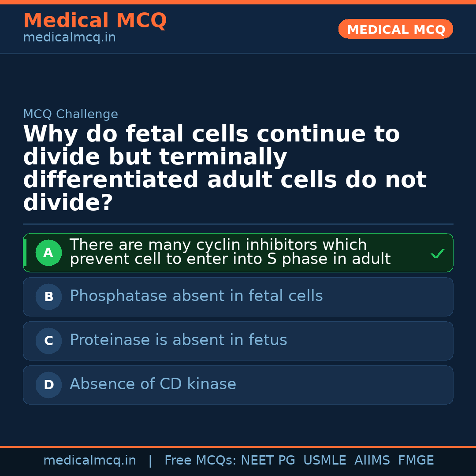Click the green checkmark icon on option A

pyautogui.click(x=437, y=253)
